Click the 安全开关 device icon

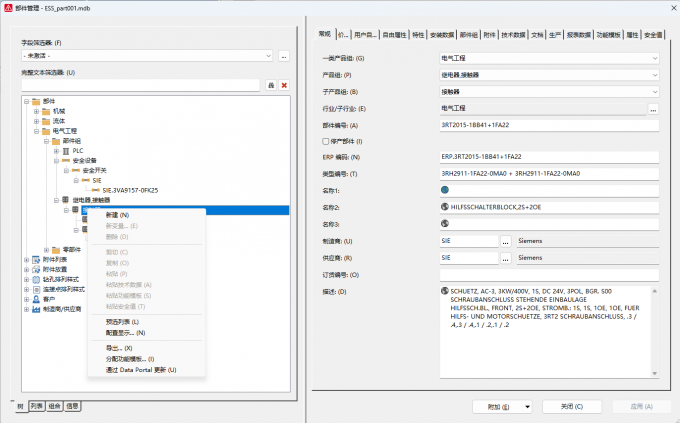coord(76,171)
